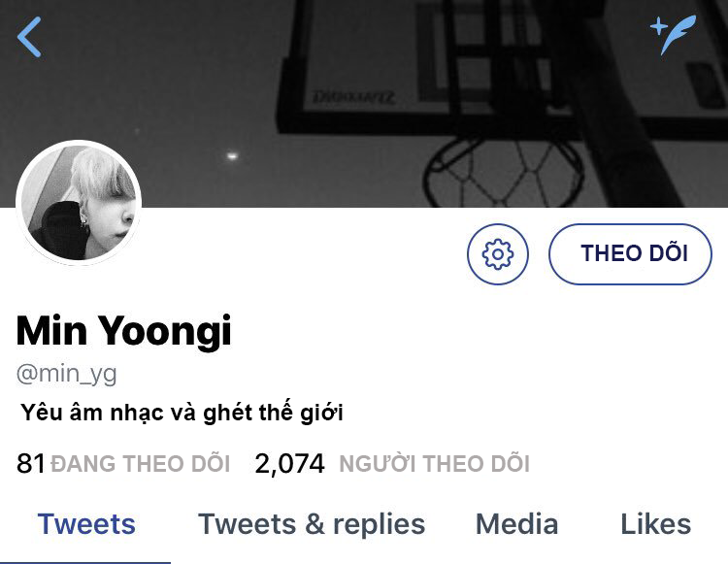The height and width of the screenshot is (564, 728).
Task: Tap the ĐANG THEO DÕI label
Action: click(140, 463)
